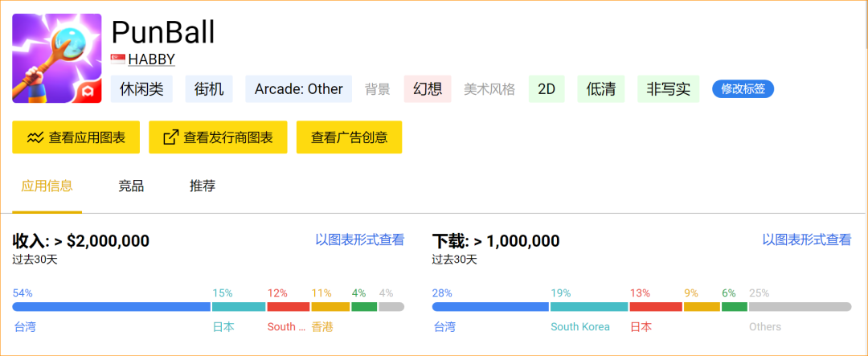Click the green 6% downloads bar segment
Viewport: 868px width, 356px height.
(x=735, y=307)
